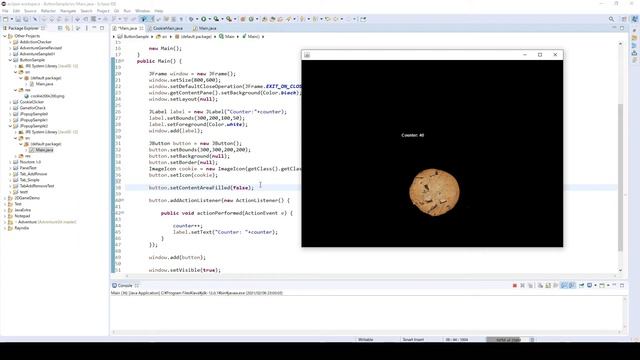Open the File menu
This screenshot has height=360, width=640.
pyautogui.click(x=5, y=11)
